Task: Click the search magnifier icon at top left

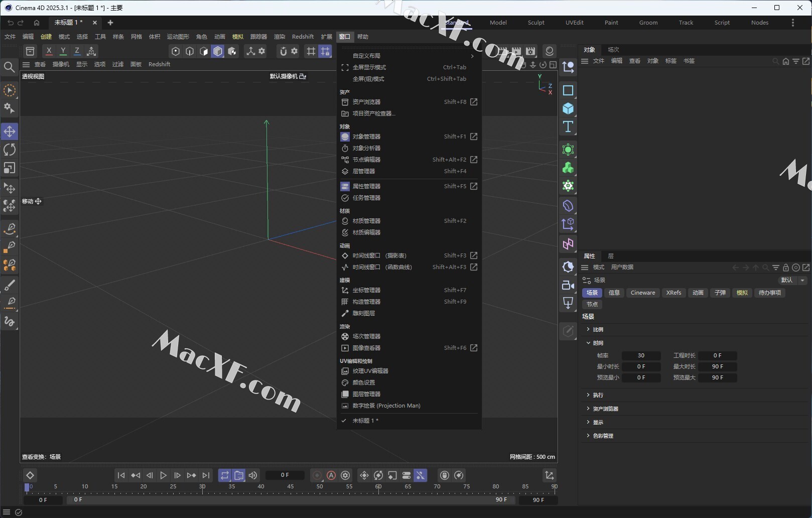Action: pyautogui.click(x=9, y=67)
